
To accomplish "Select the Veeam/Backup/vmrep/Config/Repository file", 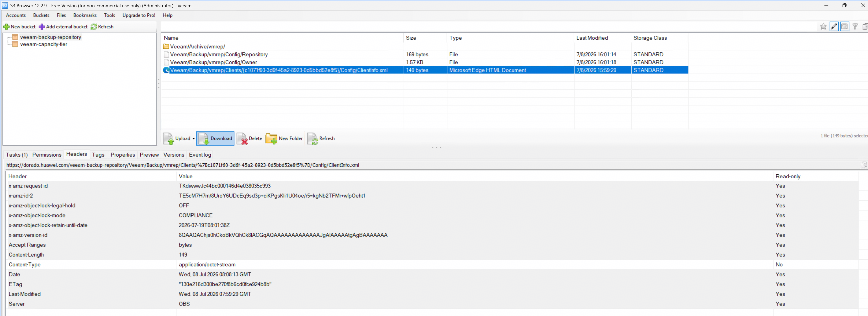I will pyautogui.click(x=219, y=55).
